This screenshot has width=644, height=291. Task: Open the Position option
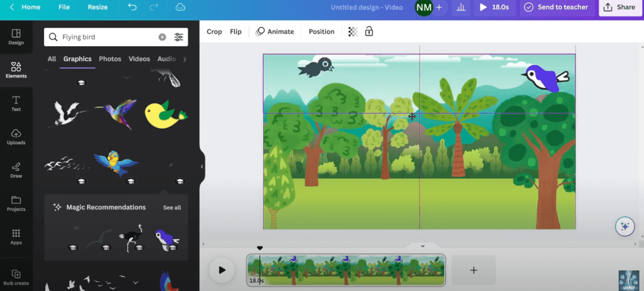(322, 32)
